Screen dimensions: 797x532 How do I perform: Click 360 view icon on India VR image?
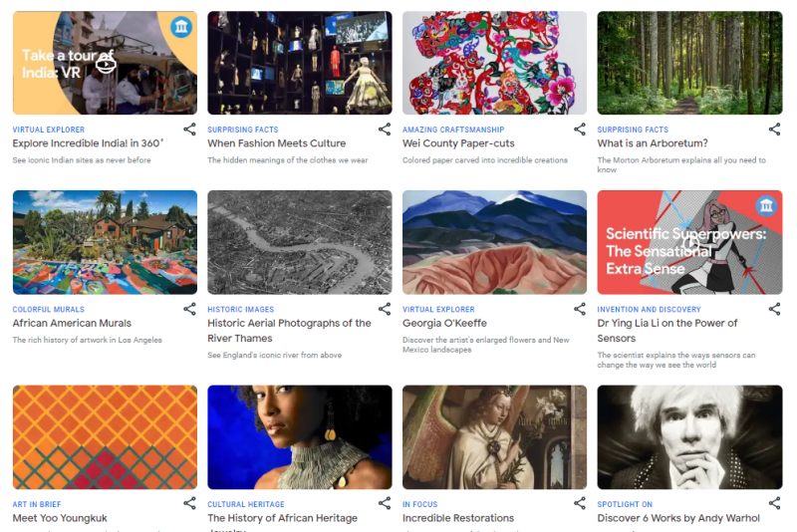pyautogui.click(x=106, y=64)
